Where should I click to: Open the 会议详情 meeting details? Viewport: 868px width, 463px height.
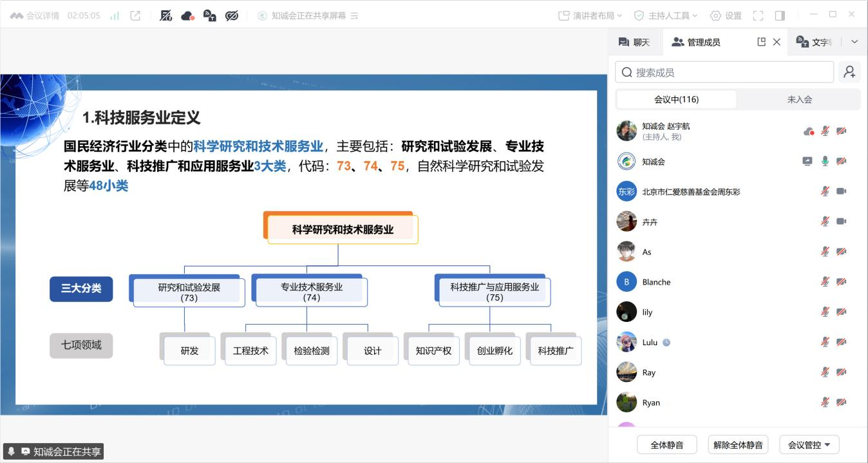point(35,15)
